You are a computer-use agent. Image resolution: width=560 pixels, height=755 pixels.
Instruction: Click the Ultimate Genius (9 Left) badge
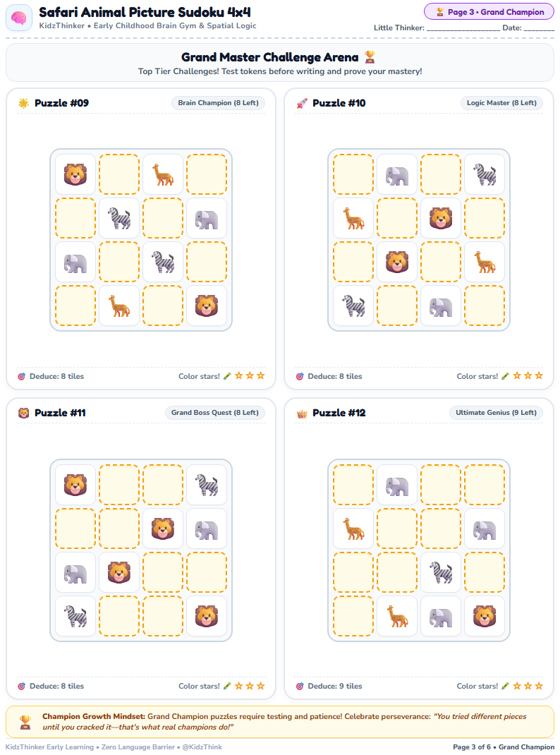[x=496, y=412]
